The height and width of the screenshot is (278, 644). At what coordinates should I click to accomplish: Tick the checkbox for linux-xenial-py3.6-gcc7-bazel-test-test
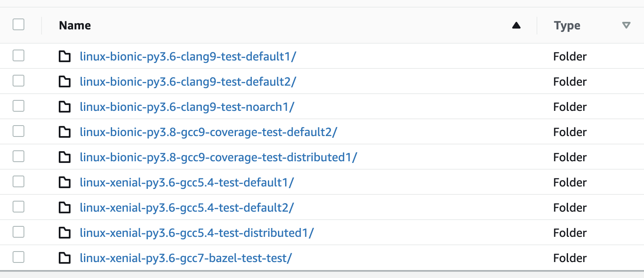click(18, 257)
